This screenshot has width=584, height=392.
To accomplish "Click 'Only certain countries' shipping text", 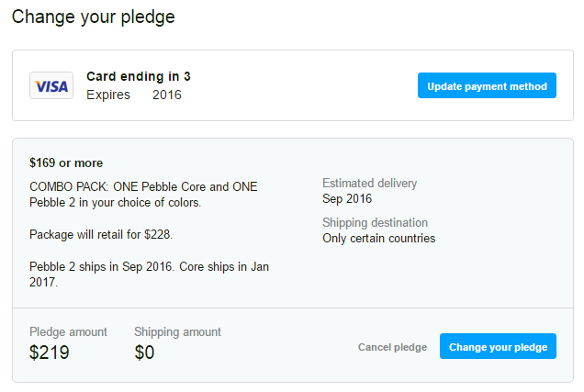I will (x=379, y=239).
